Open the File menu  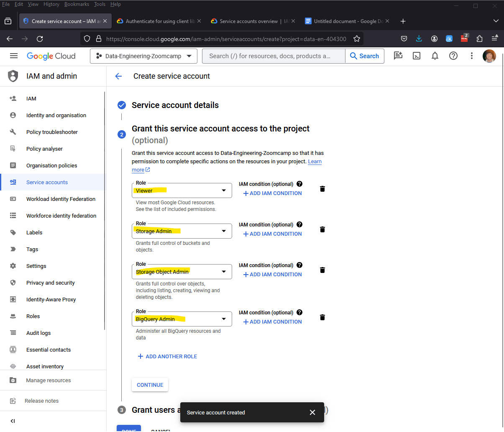[x=6, y=4]
